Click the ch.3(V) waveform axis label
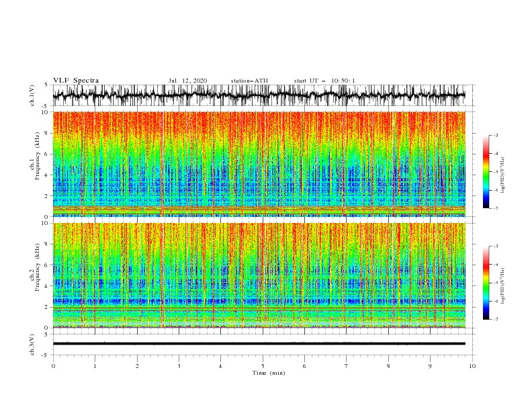The image size is (532, 411). point(32,345)
